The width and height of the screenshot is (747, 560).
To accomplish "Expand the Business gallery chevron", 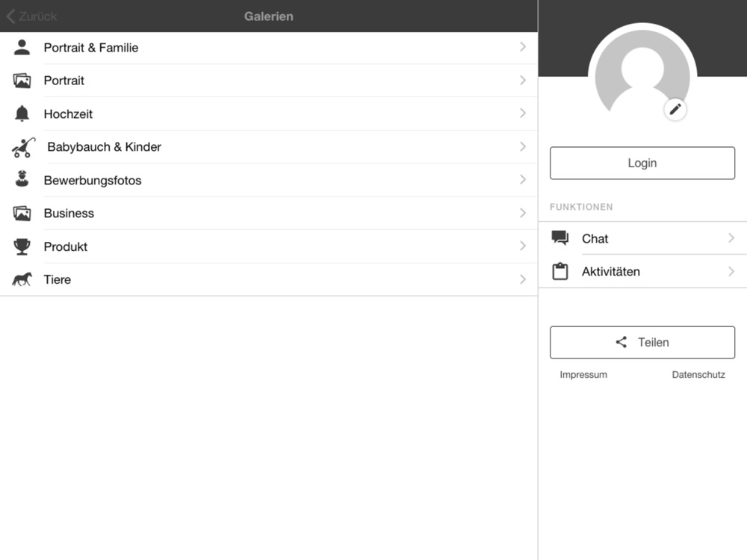I will (523, 213).
